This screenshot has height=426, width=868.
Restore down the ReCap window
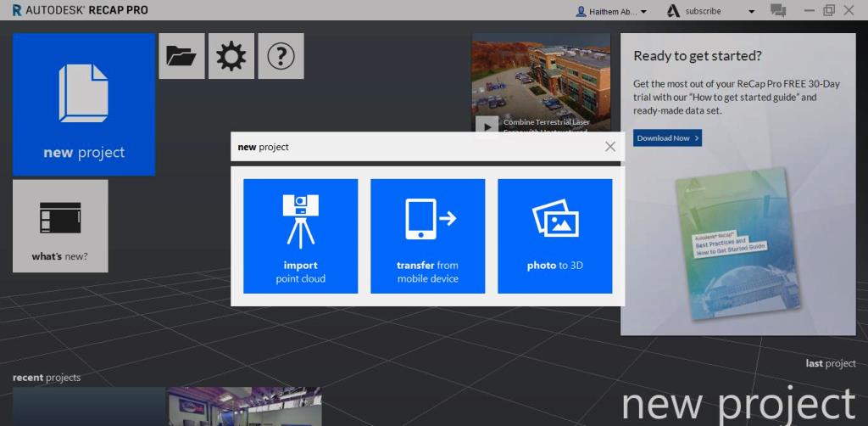pos(829,10)
